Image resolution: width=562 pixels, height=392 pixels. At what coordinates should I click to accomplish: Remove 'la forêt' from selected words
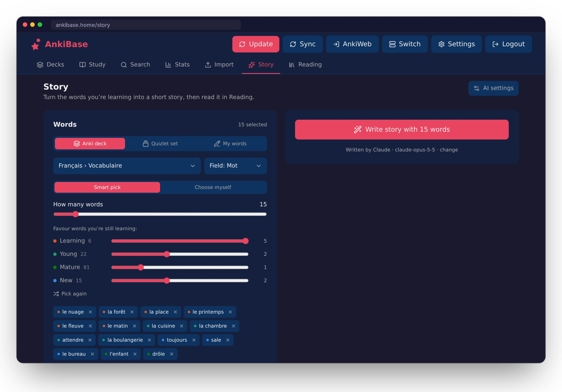[x=132, y=312]
